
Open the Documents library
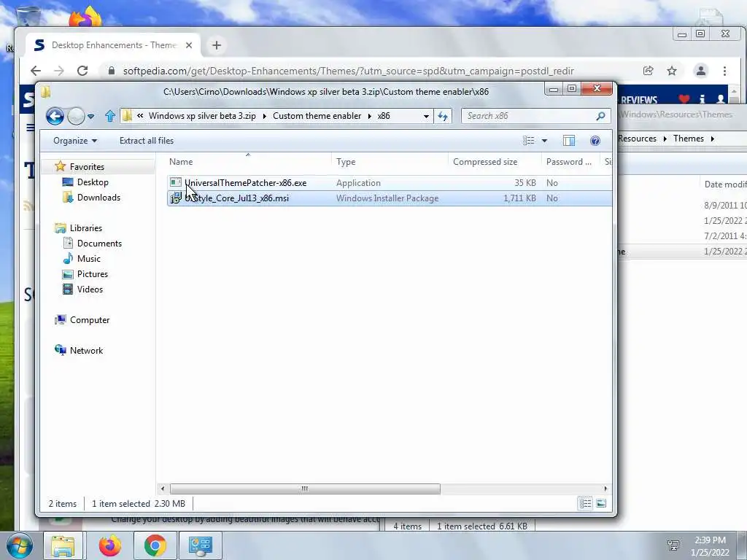click(99, 243)
